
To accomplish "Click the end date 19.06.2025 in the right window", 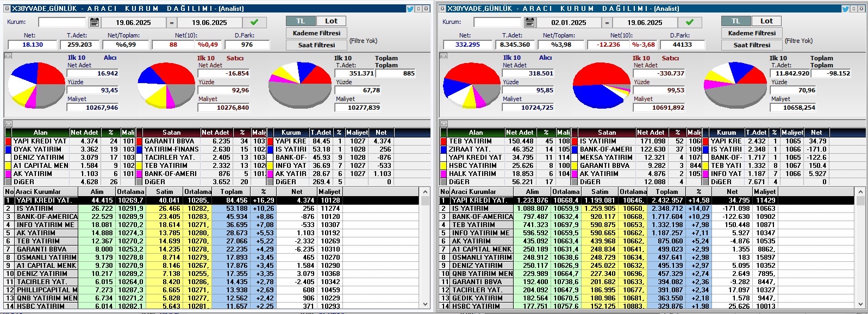I will (645, 23).
